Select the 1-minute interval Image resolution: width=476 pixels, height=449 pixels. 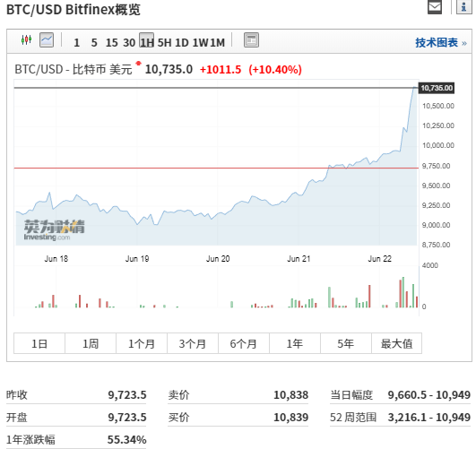tap(77, 42)
